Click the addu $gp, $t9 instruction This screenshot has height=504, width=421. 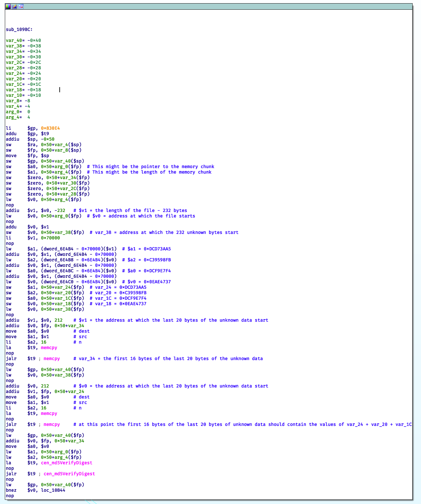pyautogui.click(x=27, y=134)
